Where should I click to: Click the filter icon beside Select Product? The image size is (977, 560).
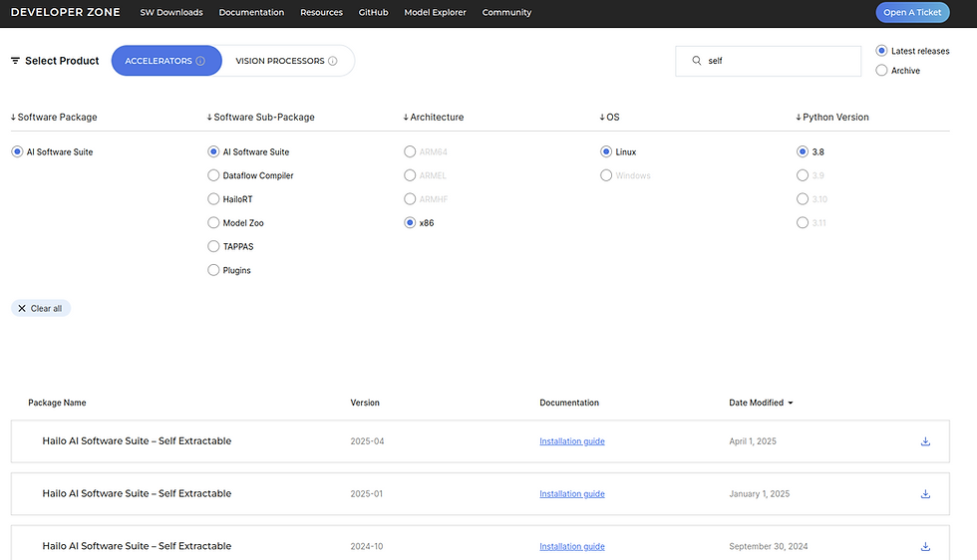pyautogui.click(x=16, y=61)
